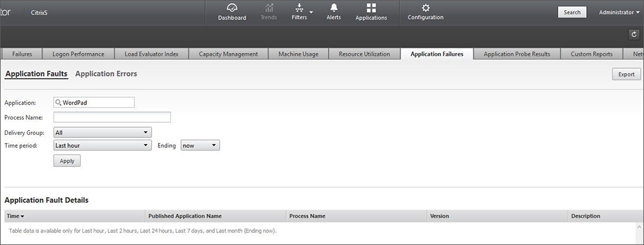This screenshot has height=245, width=644.
Task: Open the Ending dropdown
Action: click(201, 145)
